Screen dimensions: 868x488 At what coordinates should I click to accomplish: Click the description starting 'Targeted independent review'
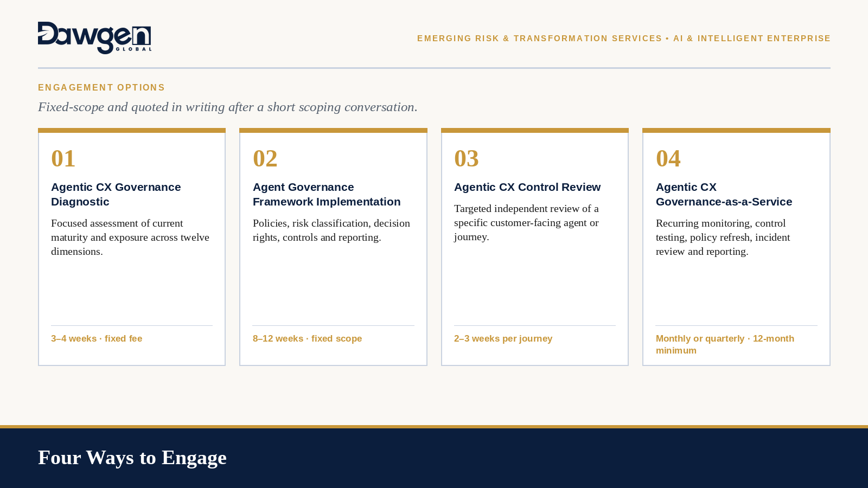tap(526, 222)
